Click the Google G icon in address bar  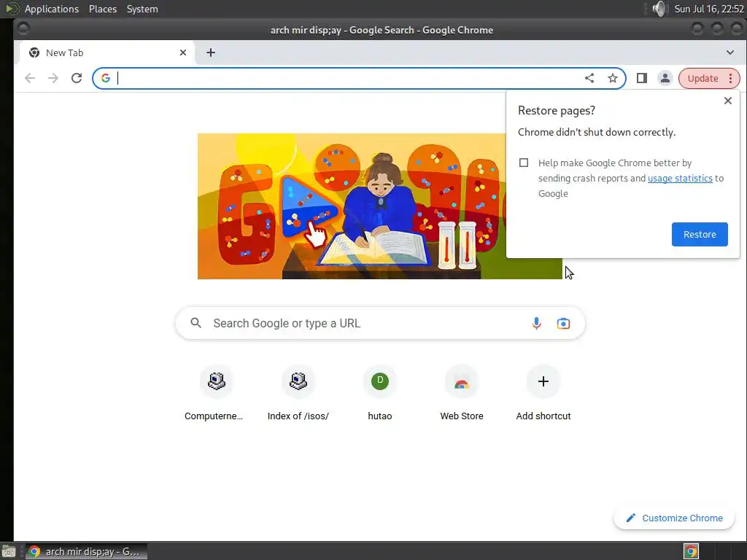106,78
